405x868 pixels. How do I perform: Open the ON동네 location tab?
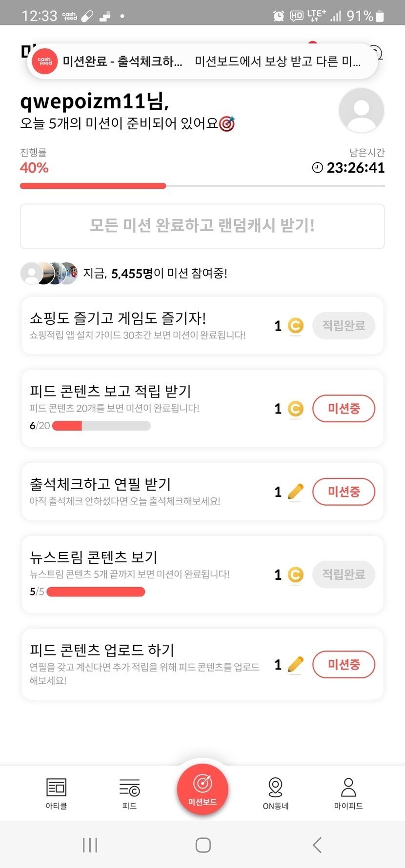click(276, 793)
